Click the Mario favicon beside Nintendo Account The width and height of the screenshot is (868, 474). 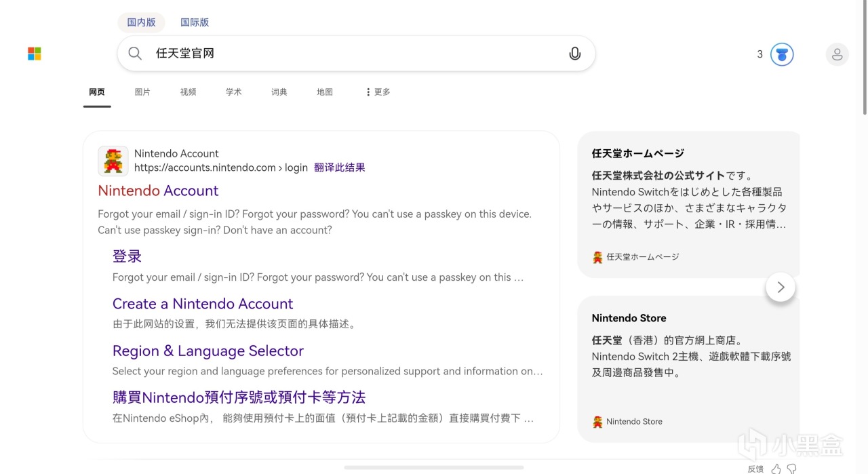pos(113,161)
